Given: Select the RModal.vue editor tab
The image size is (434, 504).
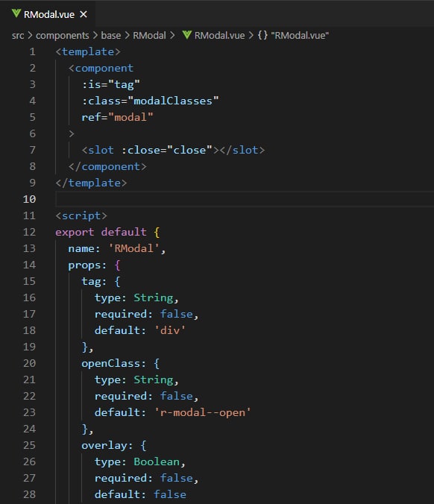Looking at the screenshot, I should click(x=49, y=14).
